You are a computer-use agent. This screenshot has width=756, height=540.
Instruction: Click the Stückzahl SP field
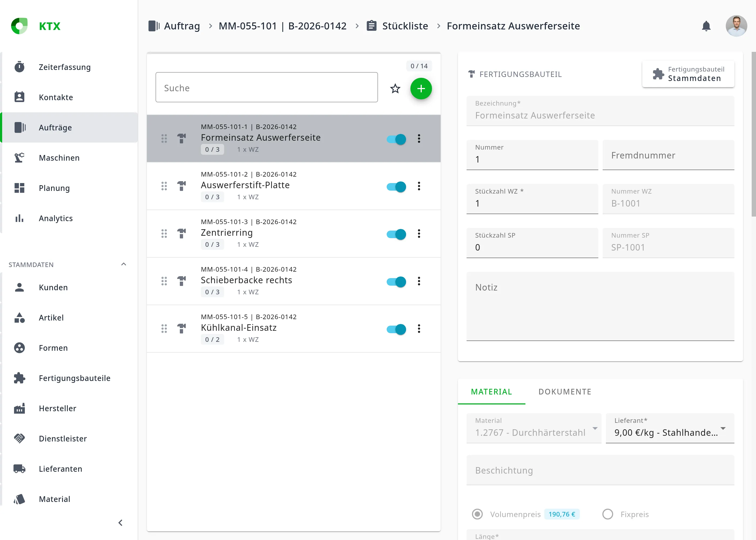[532, 243]
